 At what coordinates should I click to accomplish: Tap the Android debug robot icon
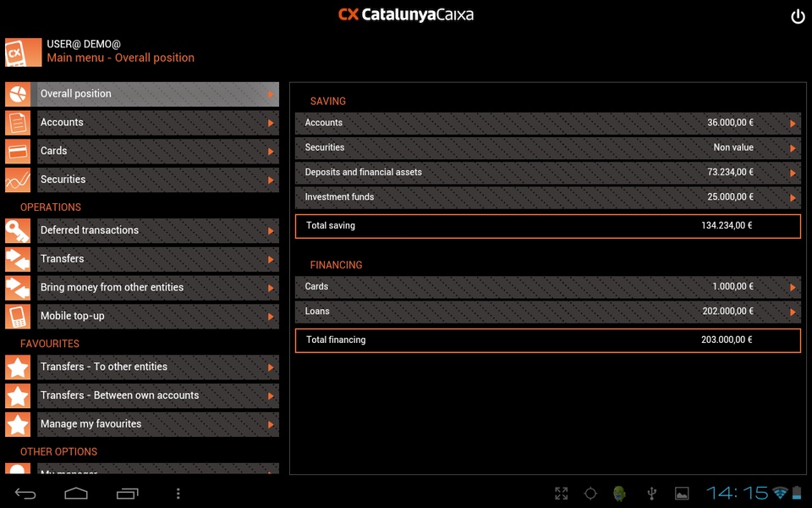pos(619,494)
